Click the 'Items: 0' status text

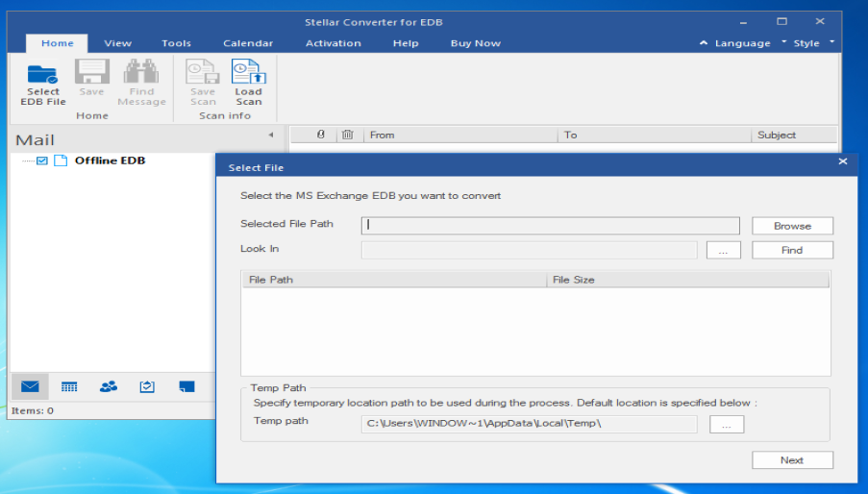point(33,410)
